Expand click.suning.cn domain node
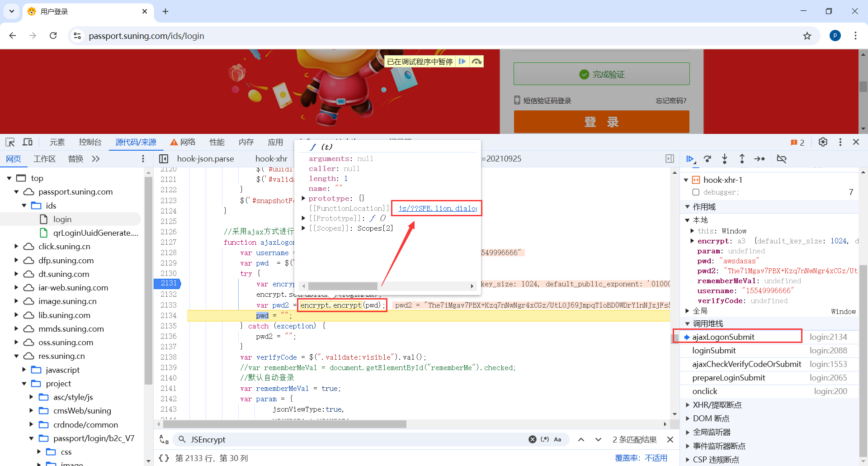868x466 pixels. pos(16,247)
